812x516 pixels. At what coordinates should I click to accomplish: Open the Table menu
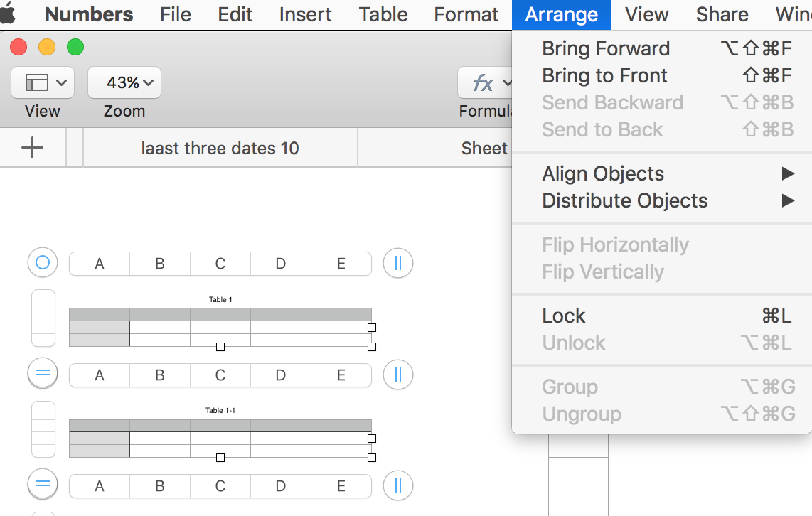tap(383, 14)
